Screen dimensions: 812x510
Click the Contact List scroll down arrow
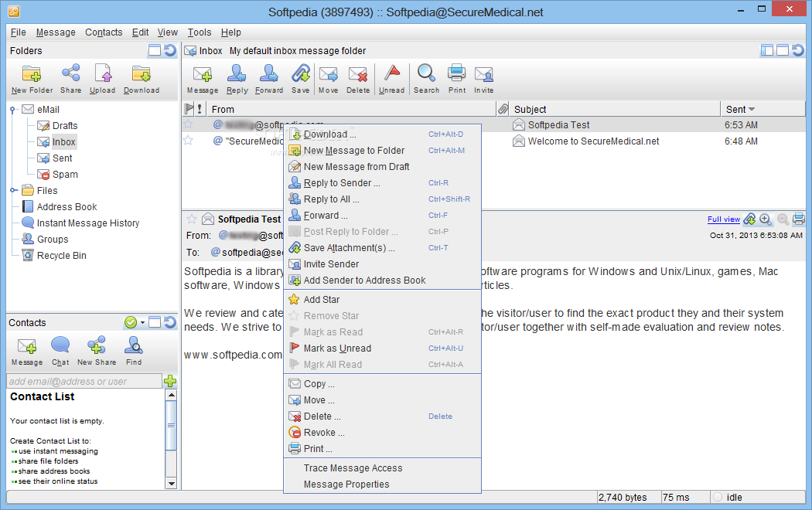click(171, 484)
